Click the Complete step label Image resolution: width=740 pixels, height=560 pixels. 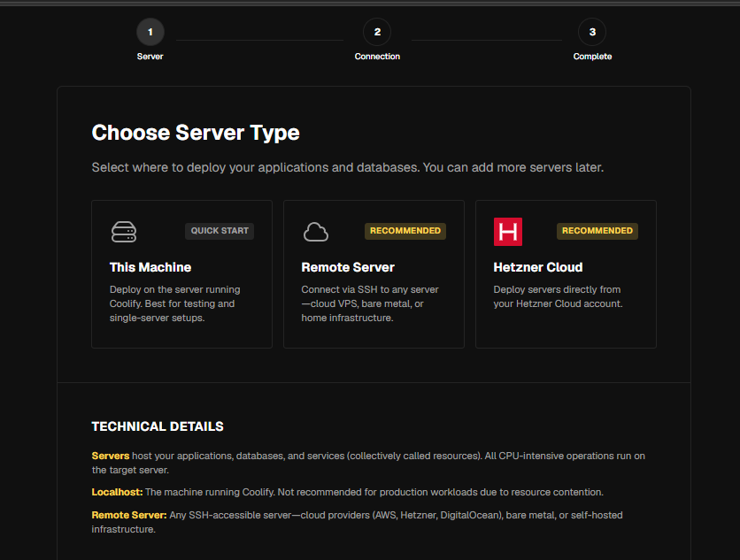coord(592,56)
